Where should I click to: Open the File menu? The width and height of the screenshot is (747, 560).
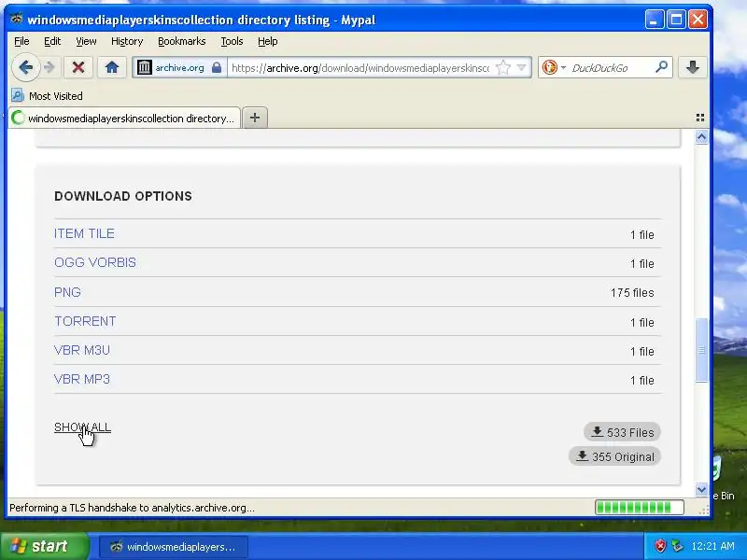[21, 41]
